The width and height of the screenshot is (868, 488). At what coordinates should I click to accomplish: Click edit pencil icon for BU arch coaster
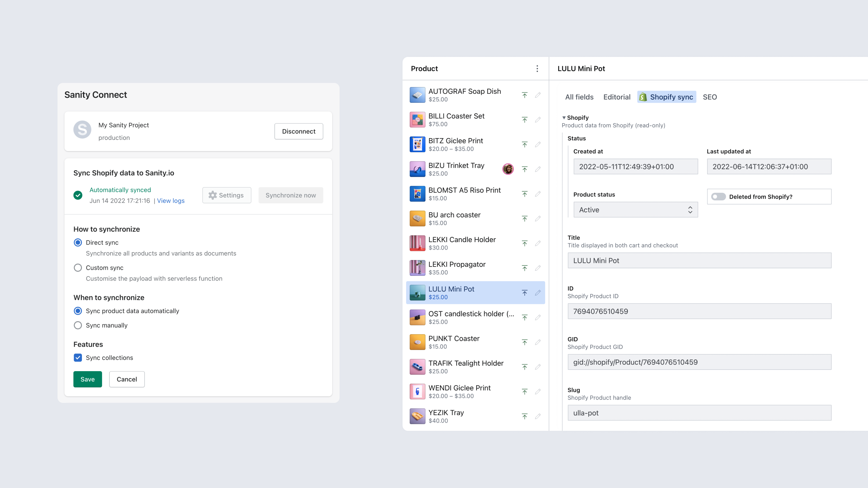(538, 219)
